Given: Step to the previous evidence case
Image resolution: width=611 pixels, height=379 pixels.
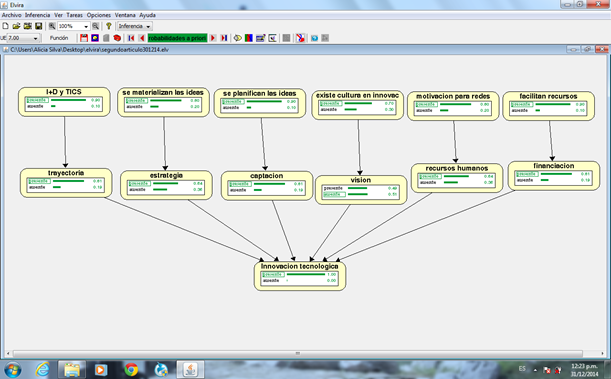Looking at the screenshot, I should pyautogui.click(x=142, y=38).
